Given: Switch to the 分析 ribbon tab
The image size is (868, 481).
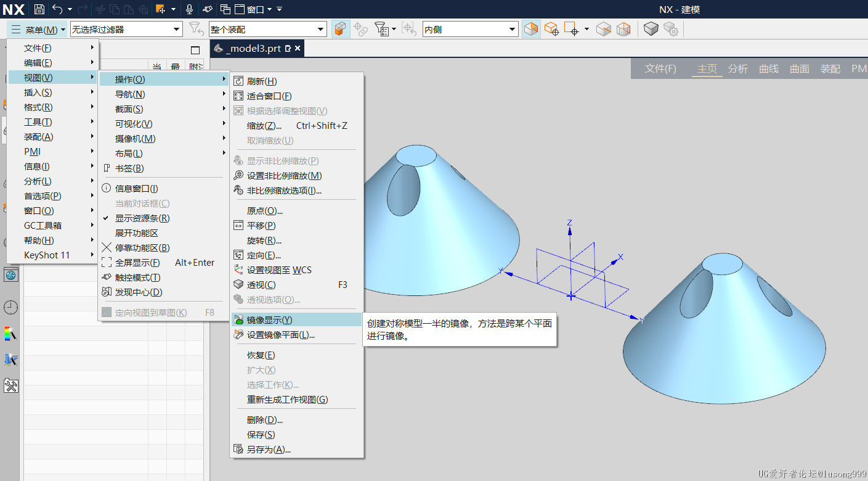Looking at the screenshot, I should coord(738,69).
